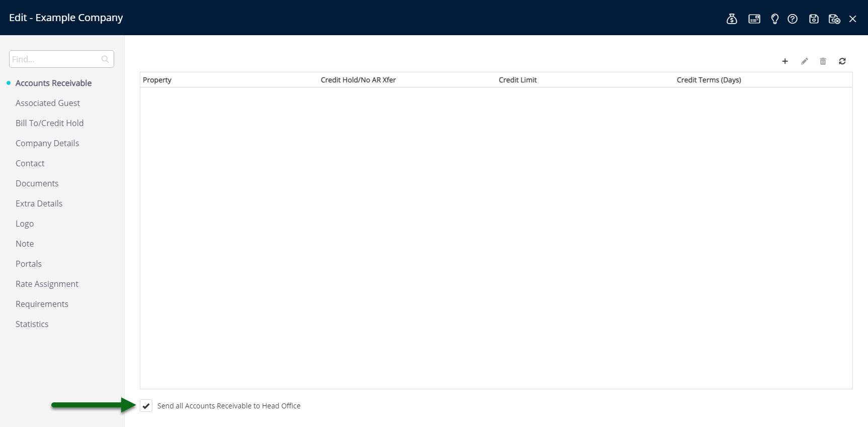The height and width of the screenshot is (427, 868).
Task: Open the Associated Guest section
Action: (x=48, y=103)
